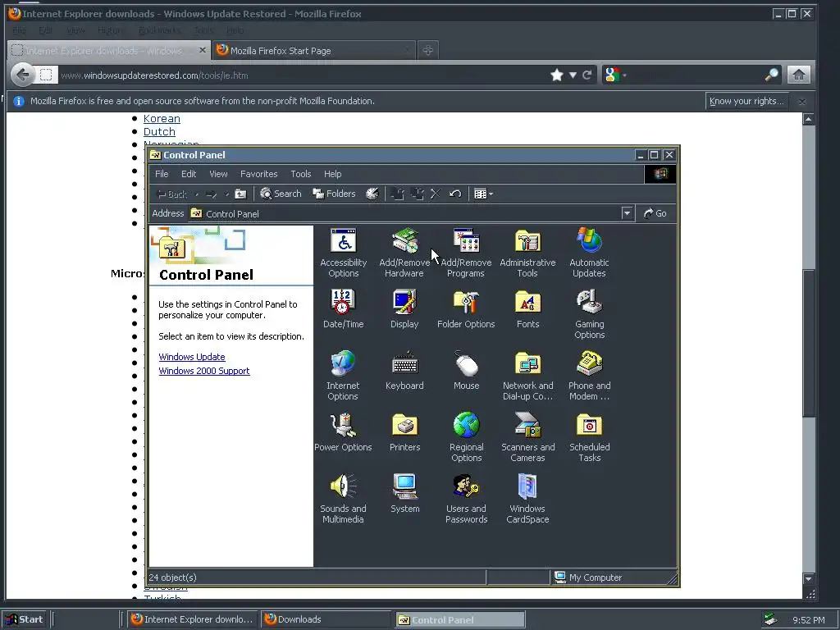Open Date/Time settings icon
This screenshot has height=630, width=840.
point(344,309)
